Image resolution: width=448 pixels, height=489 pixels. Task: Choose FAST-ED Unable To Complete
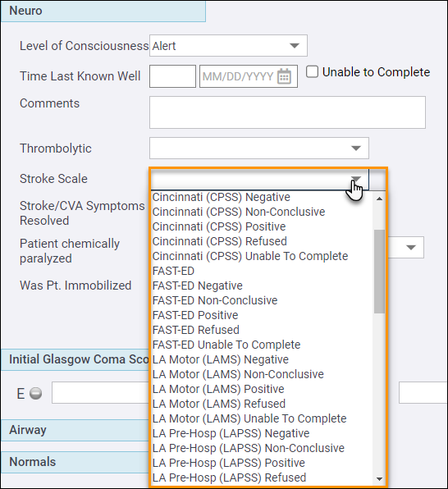click(226, 345)
